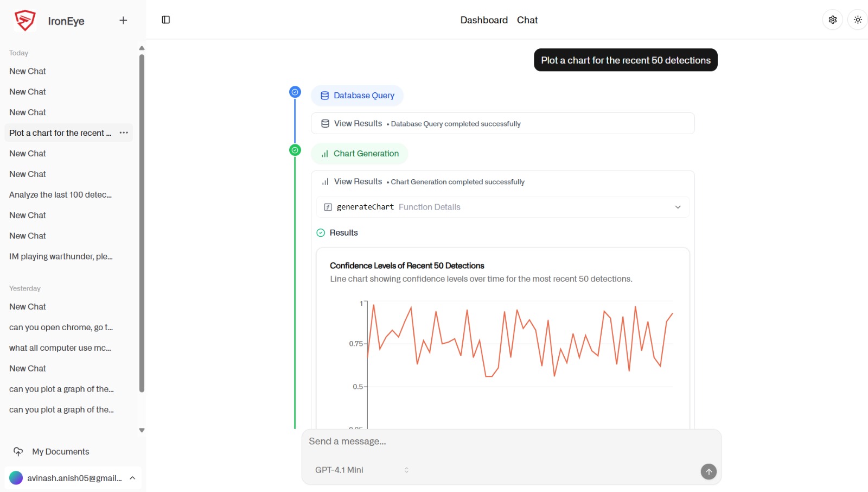Click the Database Query step marker

pos(295,92)
